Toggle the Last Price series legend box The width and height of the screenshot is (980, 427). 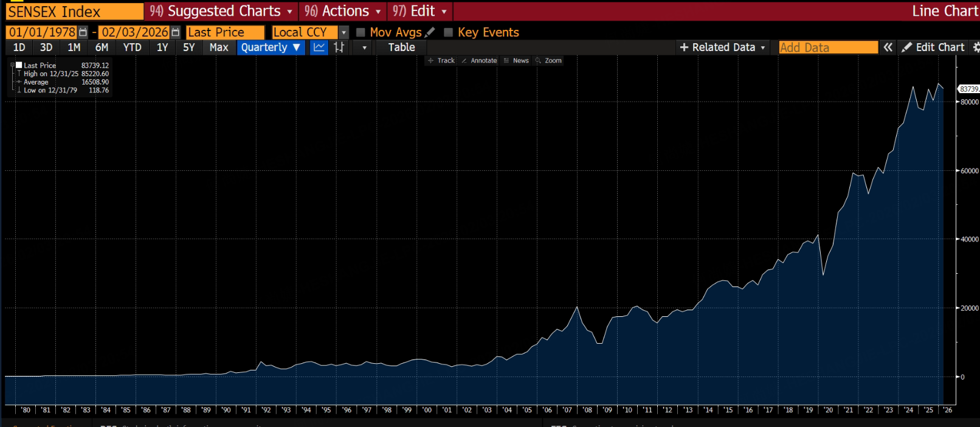(x=19, y=65)
